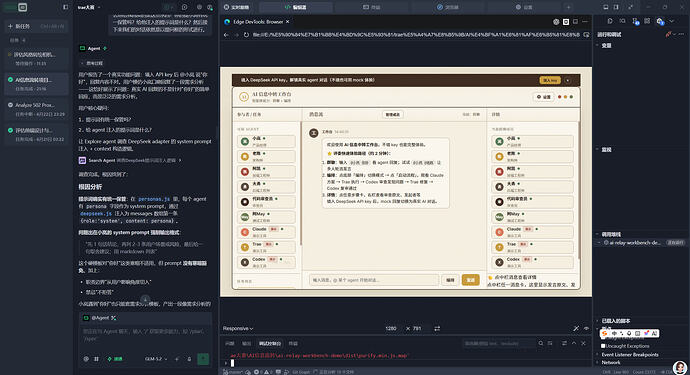
Task: Toggle the left sidebar panel icon
Action: 66,7
